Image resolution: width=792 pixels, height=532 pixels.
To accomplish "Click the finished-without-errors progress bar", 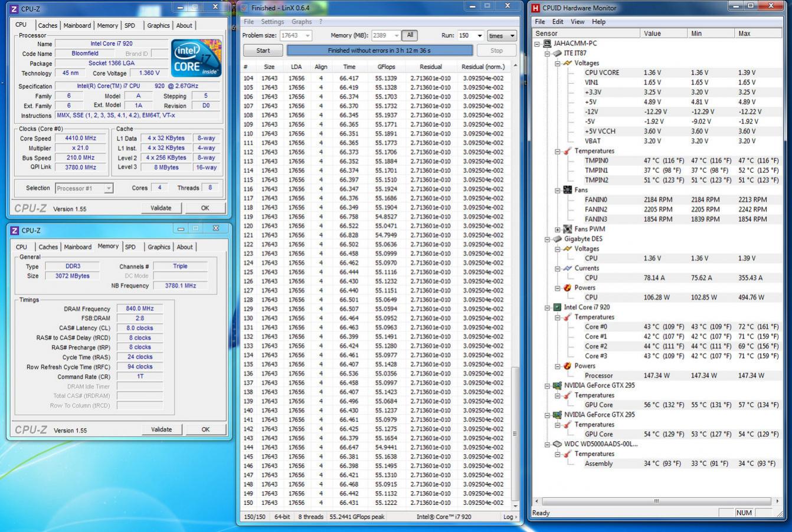I will (x=379, y=51).
